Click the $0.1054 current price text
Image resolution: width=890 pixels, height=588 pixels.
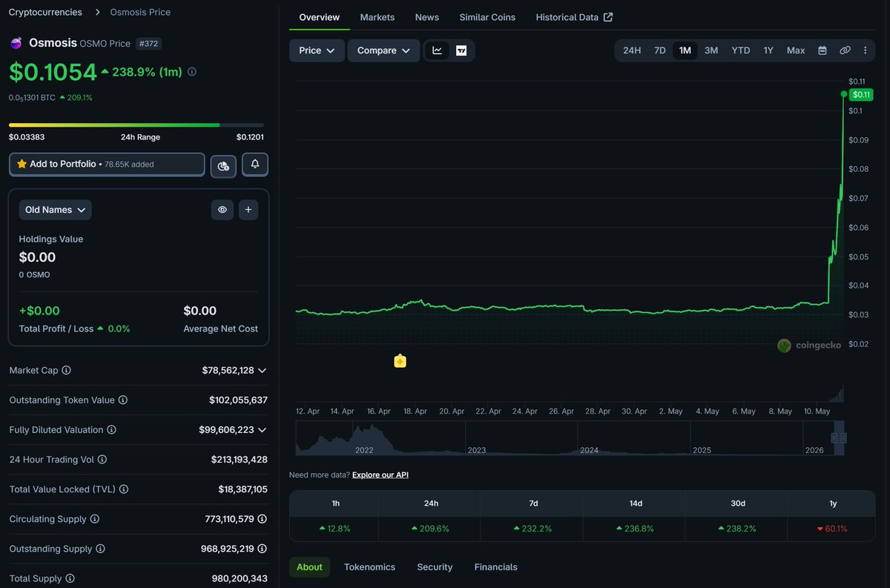click(53, 72)
